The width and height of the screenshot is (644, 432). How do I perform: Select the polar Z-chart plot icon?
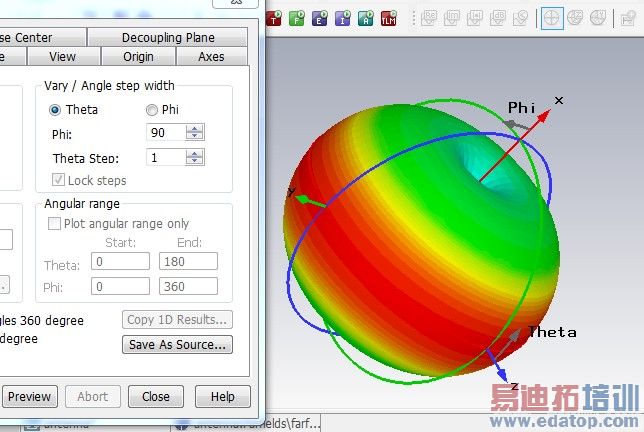[x=575, y=18]
